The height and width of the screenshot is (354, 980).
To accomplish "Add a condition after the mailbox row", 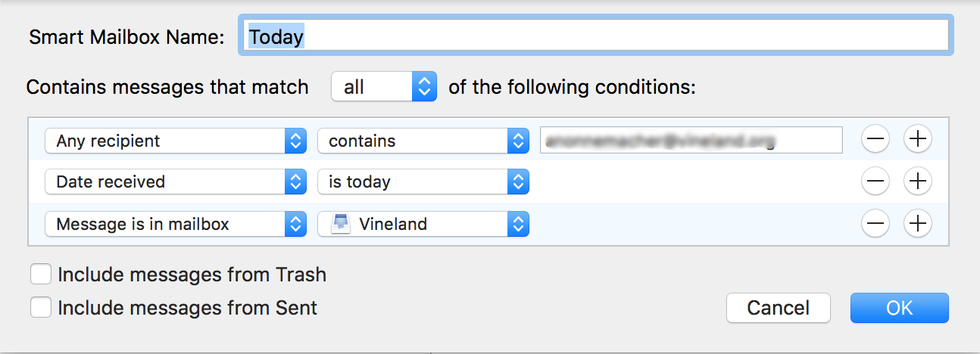I will (x=917, y=224).
